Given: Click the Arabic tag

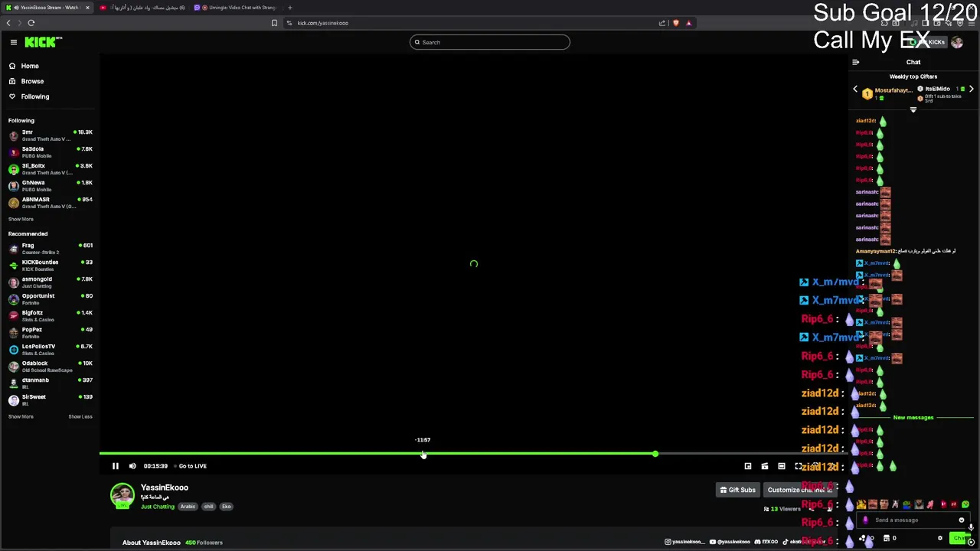Looking at the screenshot, I should tap(188, 507).
